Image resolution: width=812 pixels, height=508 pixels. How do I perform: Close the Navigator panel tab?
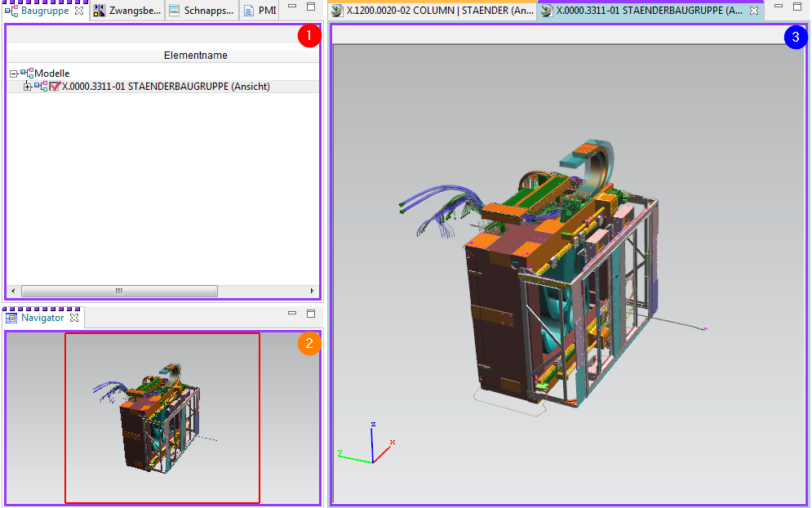click(x=73, y=318)
